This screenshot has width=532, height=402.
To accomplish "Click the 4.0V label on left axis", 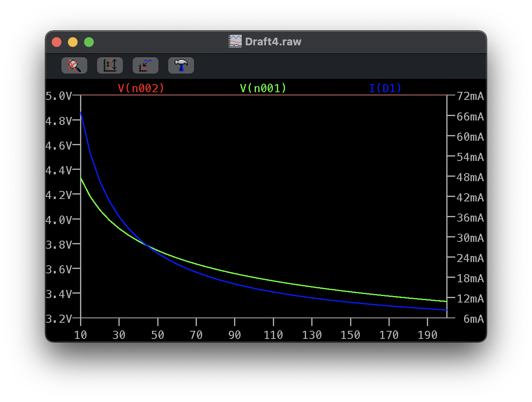I will pyautogui.click(x=59, y=220).
